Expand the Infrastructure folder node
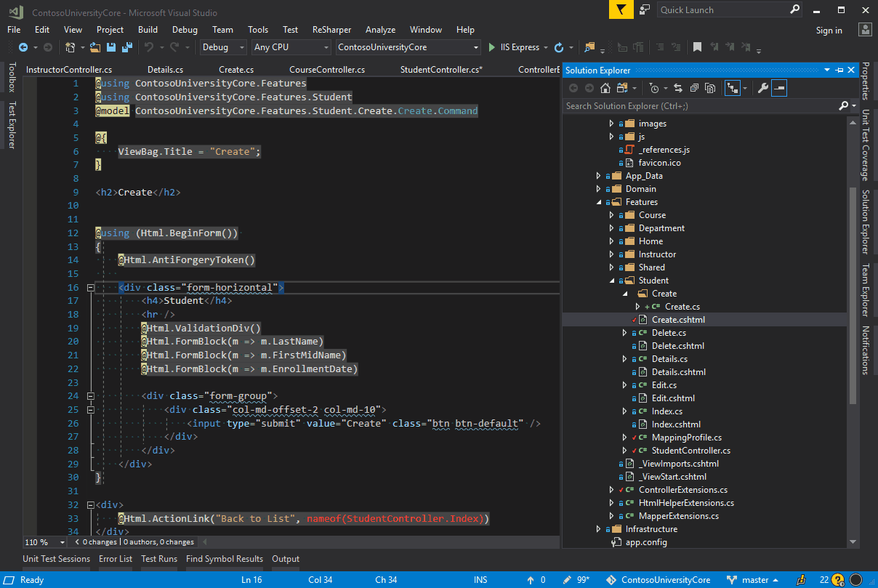 click(598, 529)
